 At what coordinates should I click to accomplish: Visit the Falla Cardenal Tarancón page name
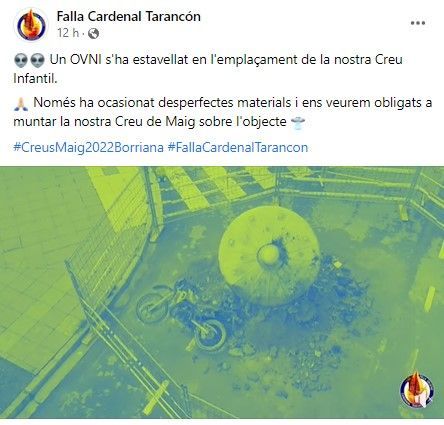click(x=129, y=16)
